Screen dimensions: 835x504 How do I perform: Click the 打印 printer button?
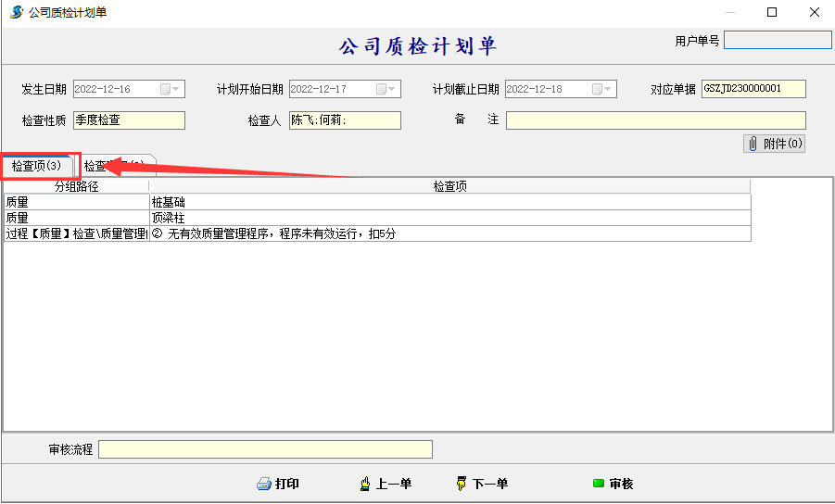pos(278,484)
